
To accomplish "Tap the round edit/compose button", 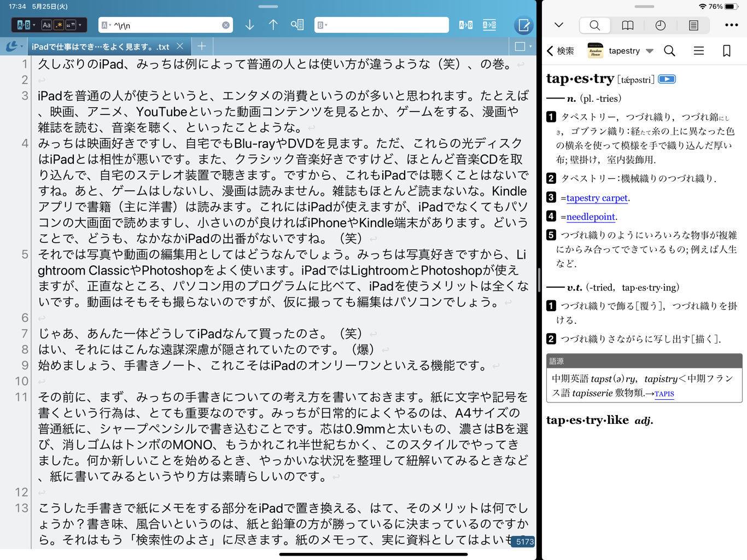I will (x=523, y=25).
